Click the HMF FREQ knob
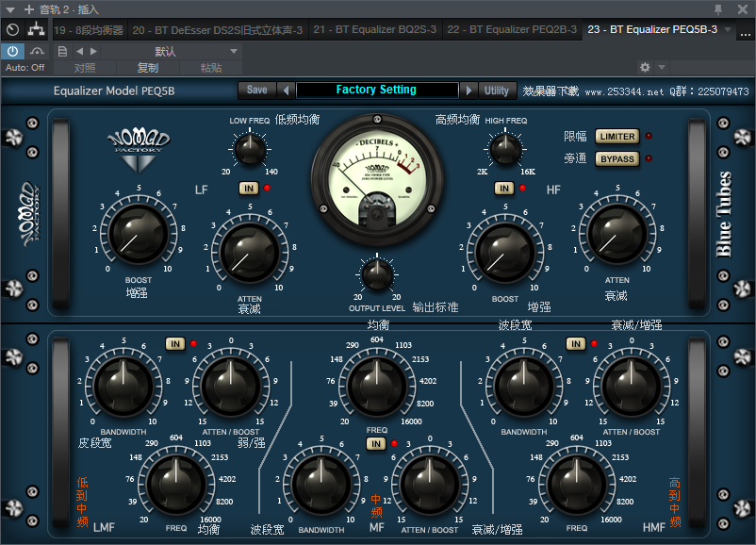 coord(577,485)
